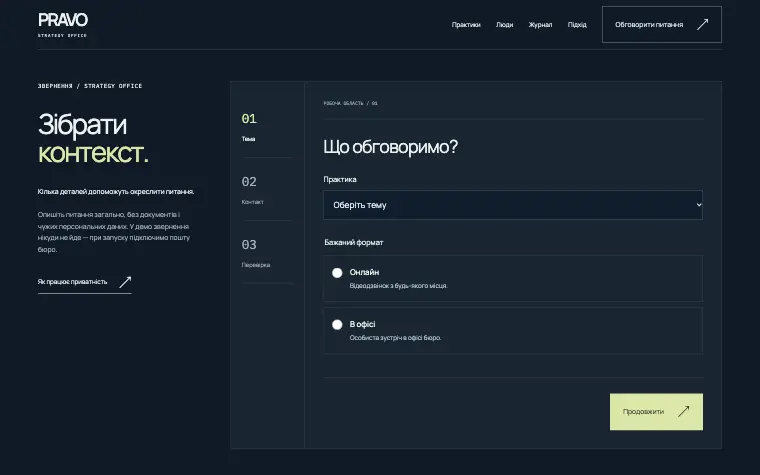This screenshot has height=475, width=760.
Task: Click the arrow icon in Обговорити питання button
Action: pyautogui.click(x=702, y=24)
